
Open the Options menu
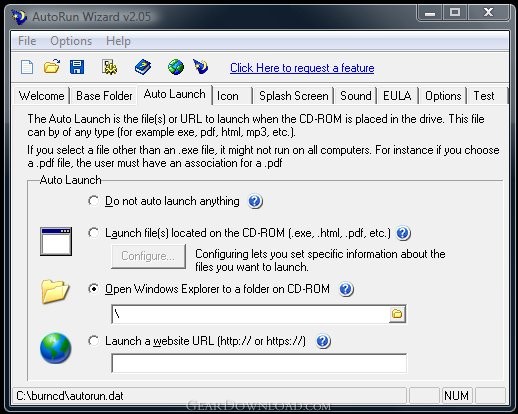coord(71,41)
